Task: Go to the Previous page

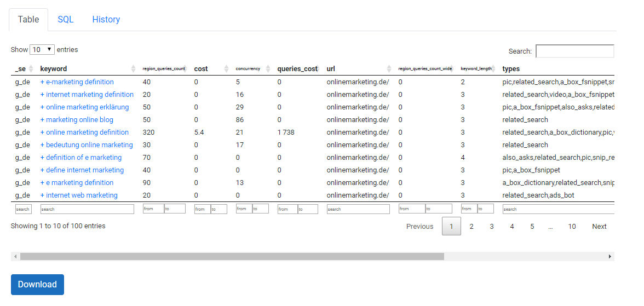Action: coord(419,226)
